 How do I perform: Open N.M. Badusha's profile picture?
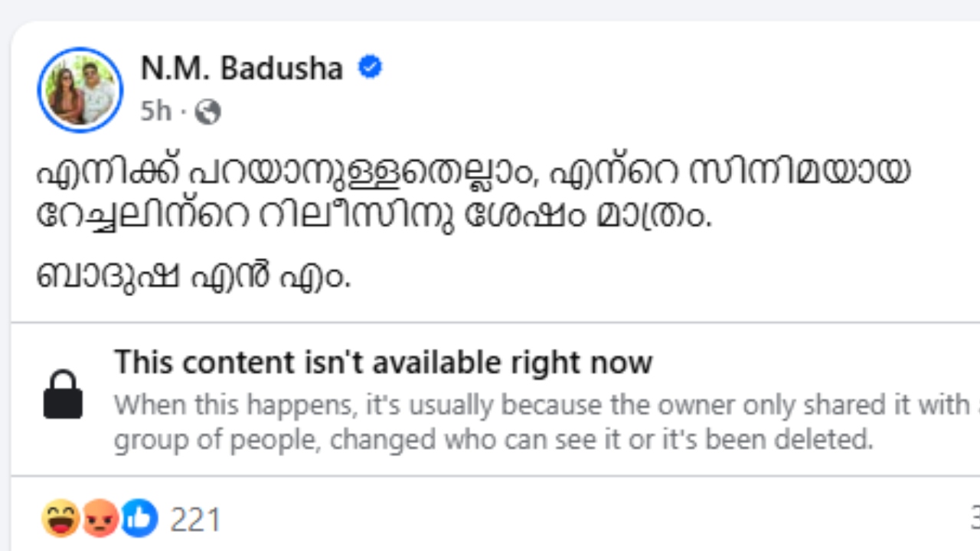pyautogui.click(x=80, y=90)
